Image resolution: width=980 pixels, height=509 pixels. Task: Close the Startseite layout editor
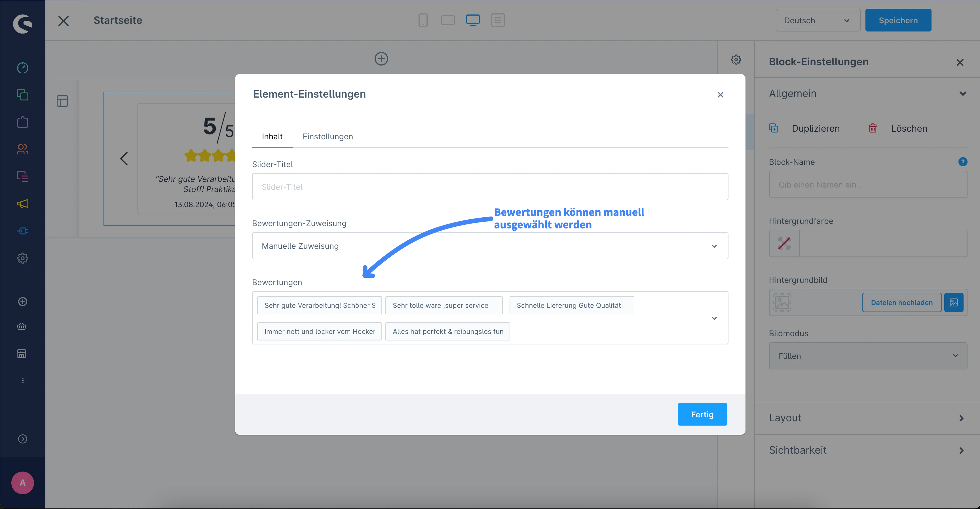point(64,20)
